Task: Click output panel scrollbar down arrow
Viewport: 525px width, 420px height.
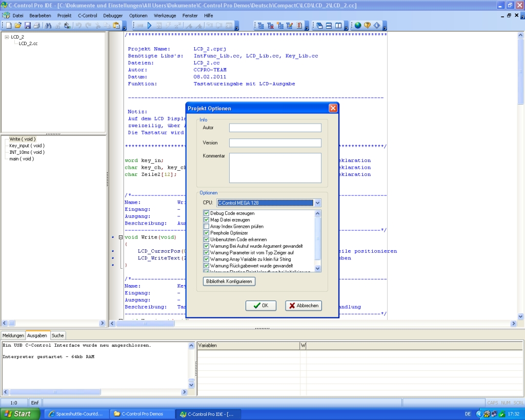Action: click(191, 385)
